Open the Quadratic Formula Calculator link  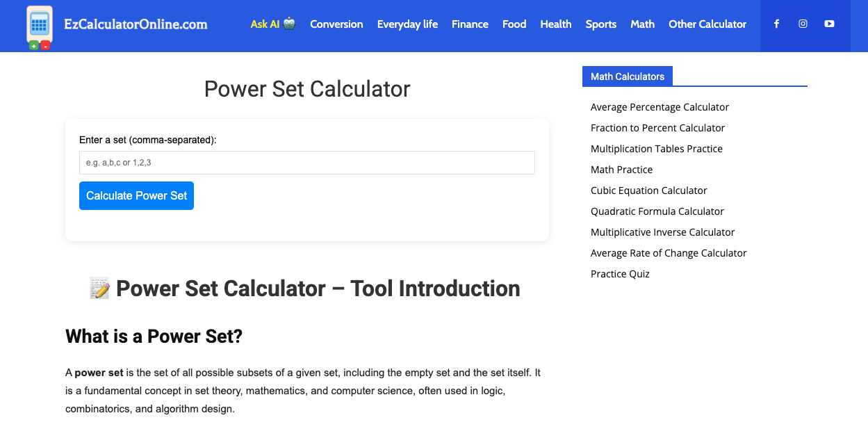657,211
